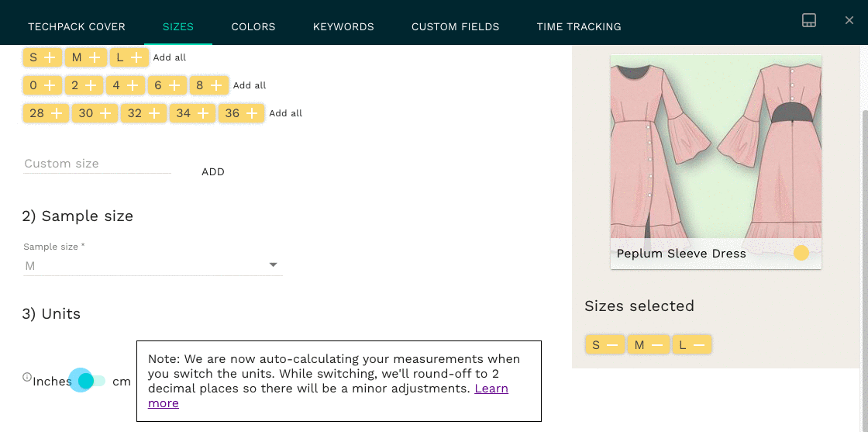The height and width of the screenshot is (432, 868).
Task: Toggle units between Inches and cm
Action: pyautogui.click(x=91, y=381)
